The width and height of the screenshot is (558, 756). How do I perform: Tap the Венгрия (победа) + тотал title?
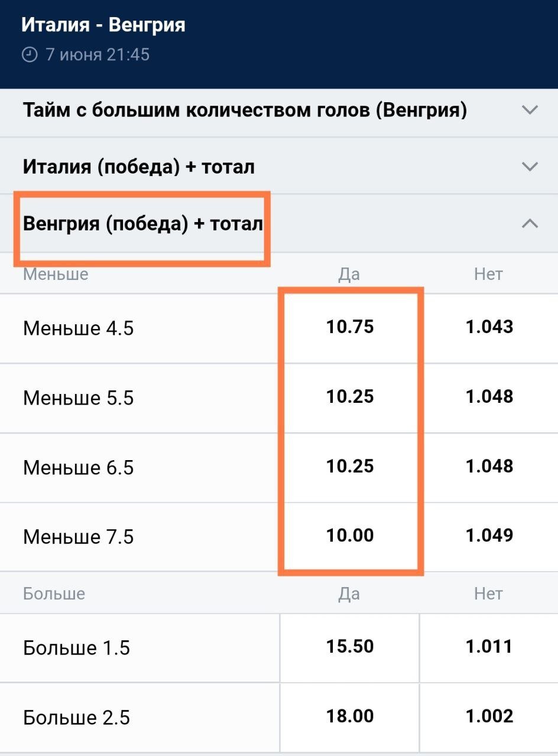(142, 224)
